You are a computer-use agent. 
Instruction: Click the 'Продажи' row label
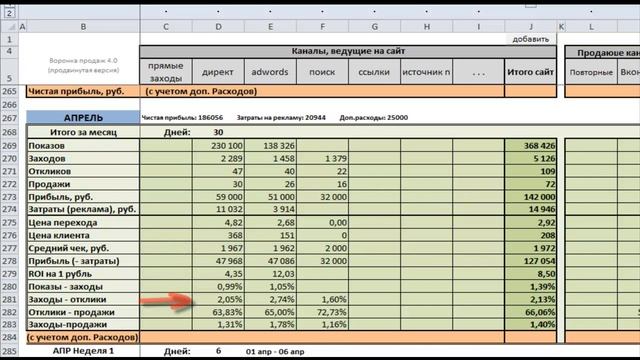pos(83,184)
